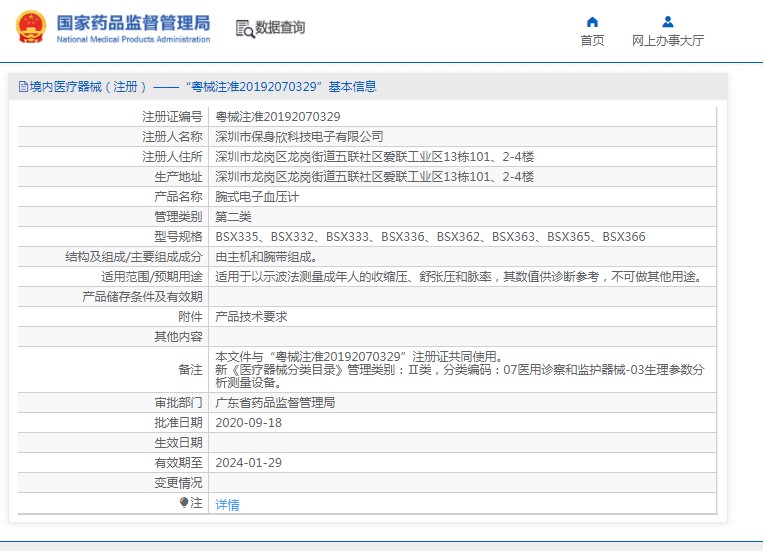The width and height of the screenshot is (763, 551).
Task: Click approving department 广东省药品监督管理局
Action: pyautogui.click(x=275, y=403)
